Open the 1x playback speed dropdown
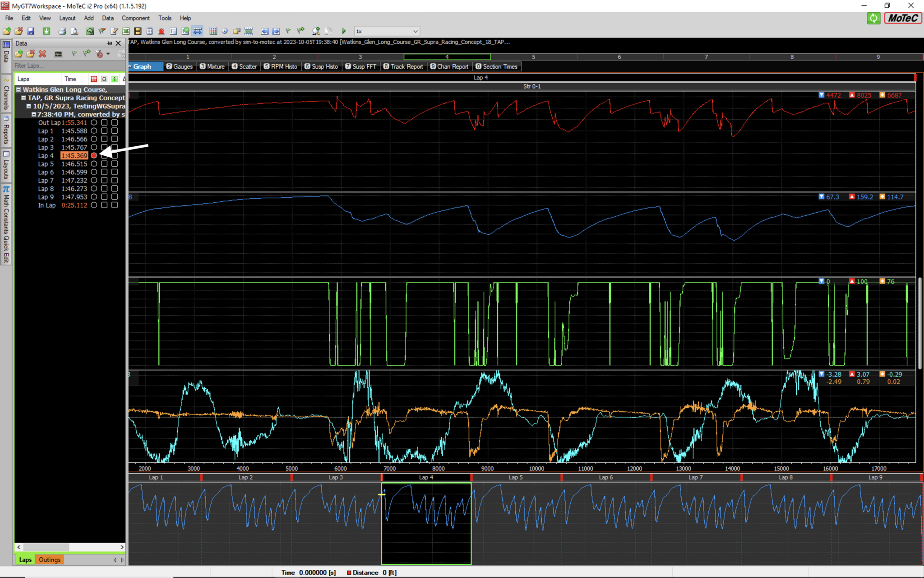The width and height of the screenshot is (924, 578). click(x=415, y=31)
